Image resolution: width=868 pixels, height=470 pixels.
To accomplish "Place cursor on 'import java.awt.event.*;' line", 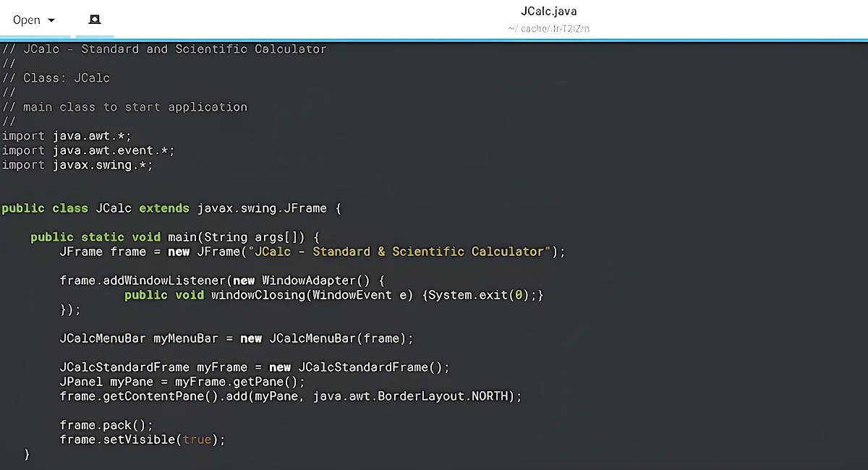I will pyautogui.click(x=88, y=150).
